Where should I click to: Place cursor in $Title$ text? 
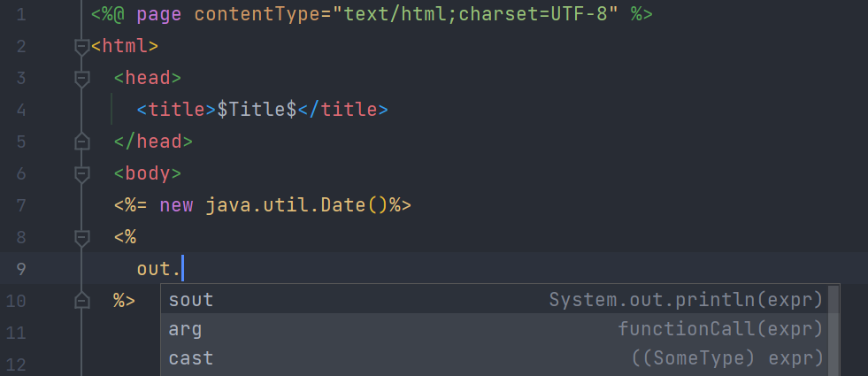pyautogui.click(x=257, y=111)
